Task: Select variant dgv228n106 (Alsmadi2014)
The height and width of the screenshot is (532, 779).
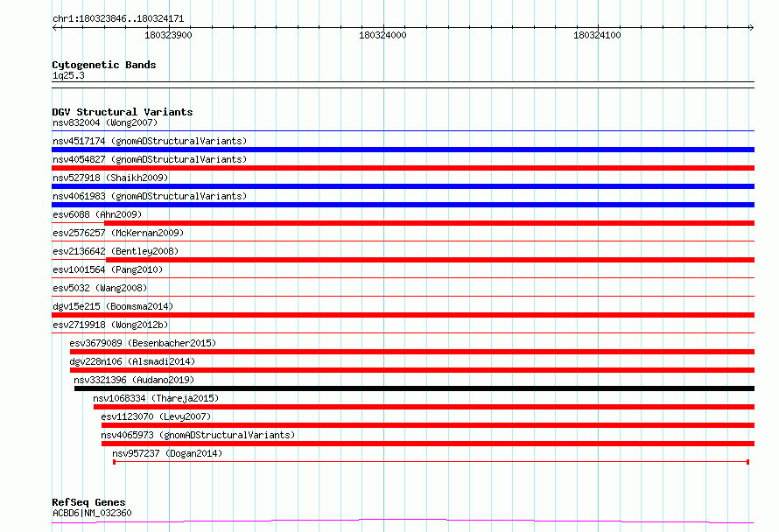Action: tap(132, 361)
